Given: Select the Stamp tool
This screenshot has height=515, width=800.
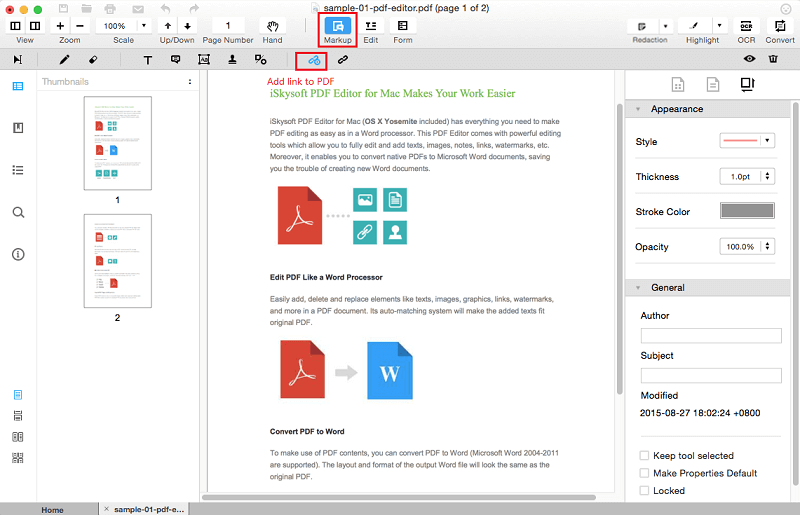Looking at the screenshot, I should [x=232, y=60].
